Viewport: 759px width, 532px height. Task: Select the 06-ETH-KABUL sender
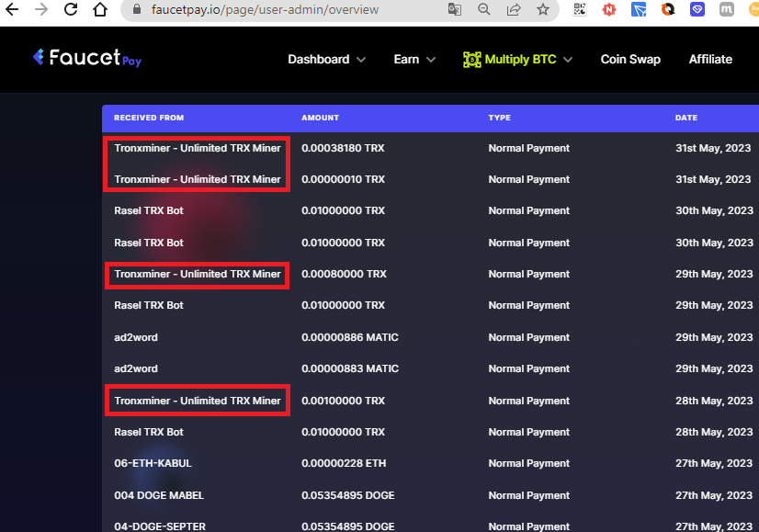point(153,463)
